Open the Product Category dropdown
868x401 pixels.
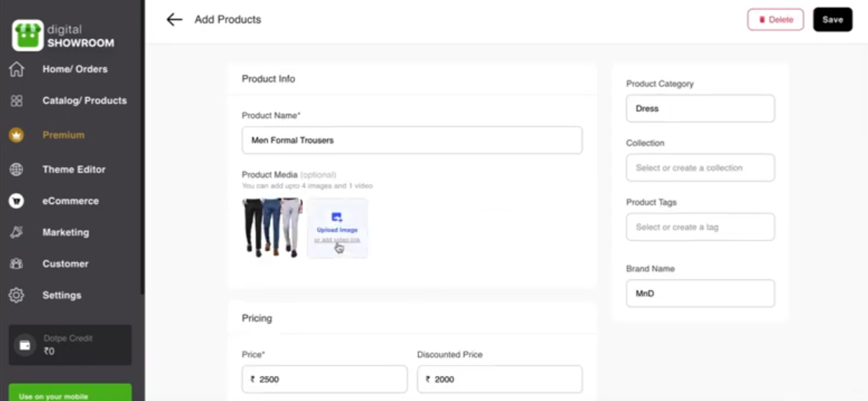point(700,109)
